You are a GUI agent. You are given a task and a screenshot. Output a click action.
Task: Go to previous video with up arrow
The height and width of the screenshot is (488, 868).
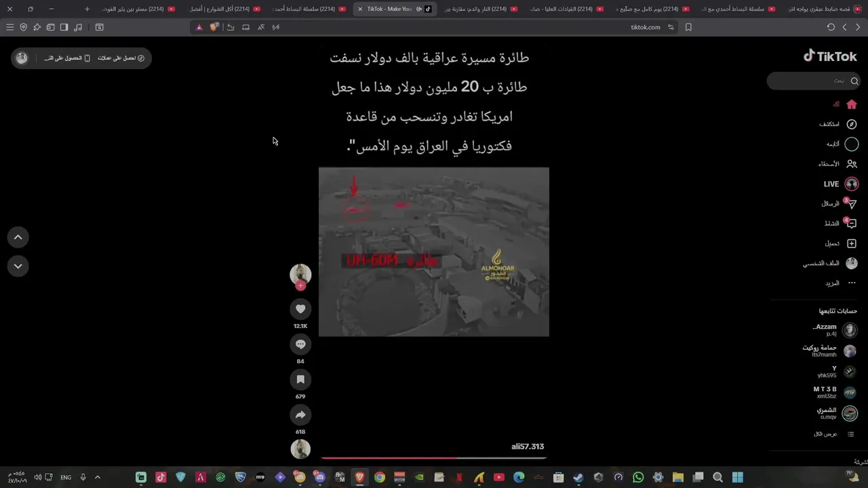(x=18, y=237)
